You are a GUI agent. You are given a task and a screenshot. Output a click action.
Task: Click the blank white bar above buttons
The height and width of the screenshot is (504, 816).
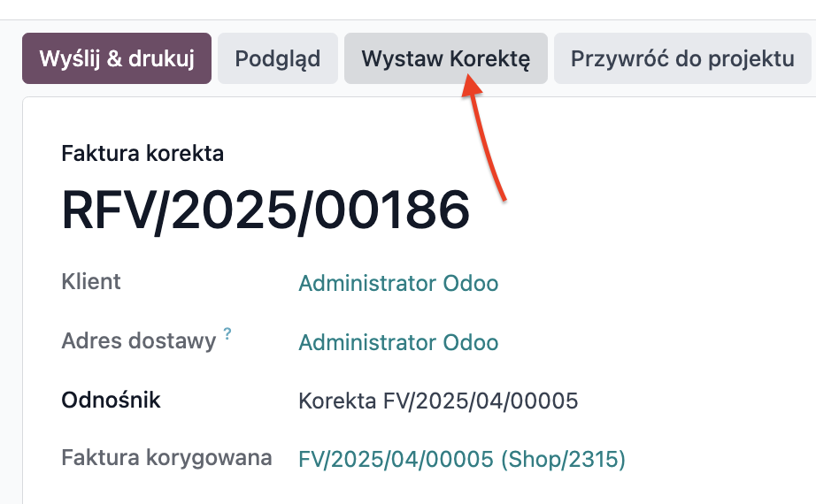(x=408, y=10)
